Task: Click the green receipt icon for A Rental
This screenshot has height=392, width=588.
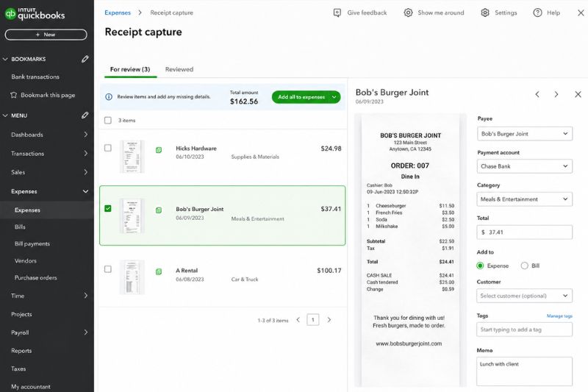Action: pos(159,271)
